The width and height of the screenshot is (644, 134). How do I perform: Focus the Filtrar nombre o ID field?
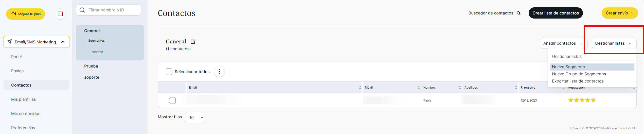112,10
